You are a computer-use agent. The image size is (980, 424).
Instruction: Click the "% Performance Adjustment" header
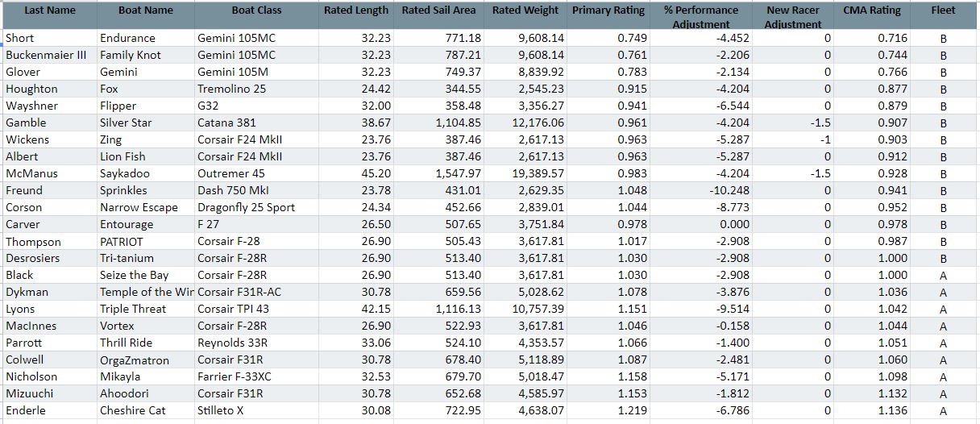tap(700, 17)
